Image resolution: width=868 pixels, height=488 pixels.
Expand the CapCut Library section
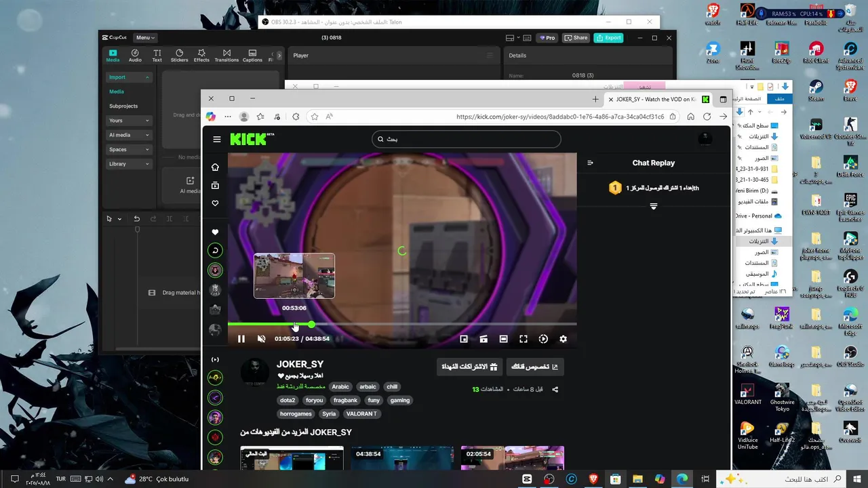129,164
